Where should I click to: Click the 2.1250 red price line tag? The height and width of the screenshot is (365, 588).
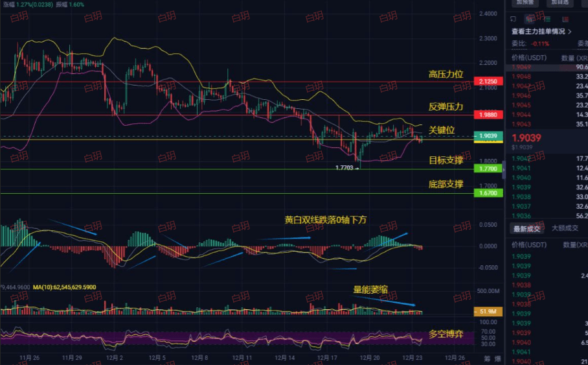point(488,82)
